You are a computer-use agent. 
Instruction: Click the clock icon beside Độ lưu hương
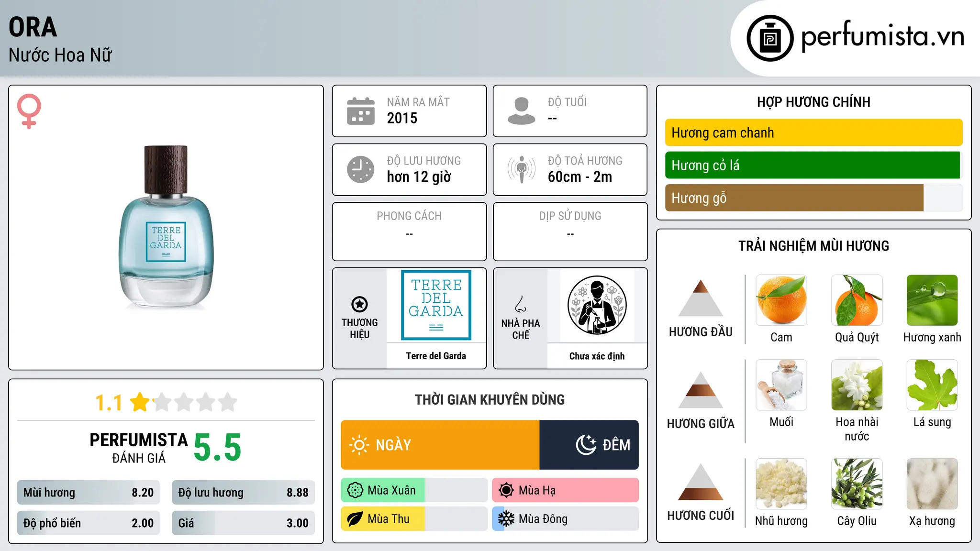pyautogui.click(x=361, y=169)
